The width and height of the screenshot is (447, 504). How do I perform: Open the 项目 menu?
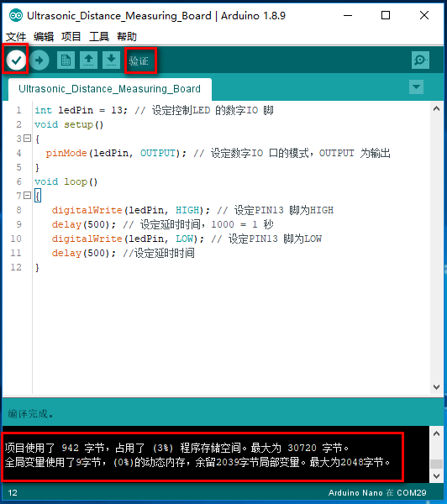71,37
